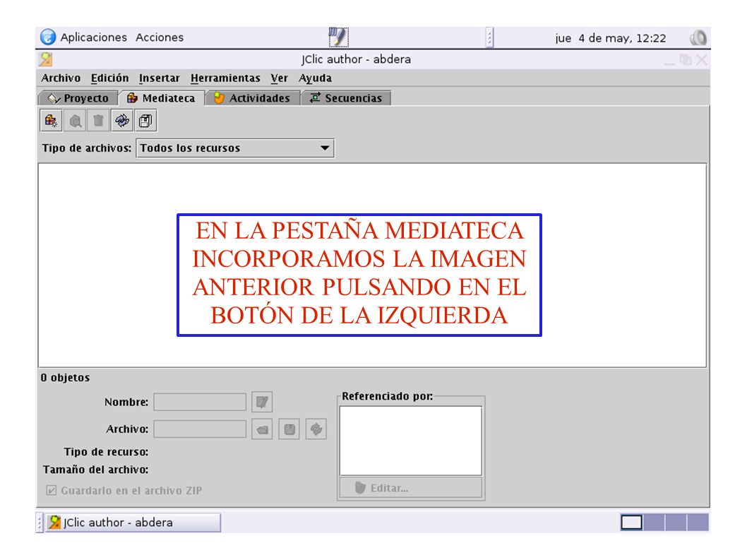This screenshot has width=747, height=560.
Task: Click the rename icon beside Nombre field
Action: coord(262,403)
